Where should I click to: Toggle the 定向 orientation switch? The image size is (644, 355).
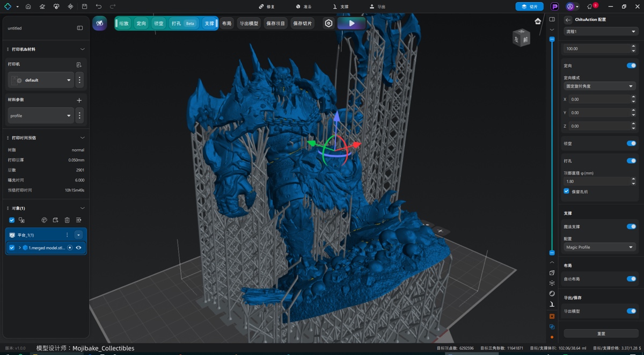[631, 66]
